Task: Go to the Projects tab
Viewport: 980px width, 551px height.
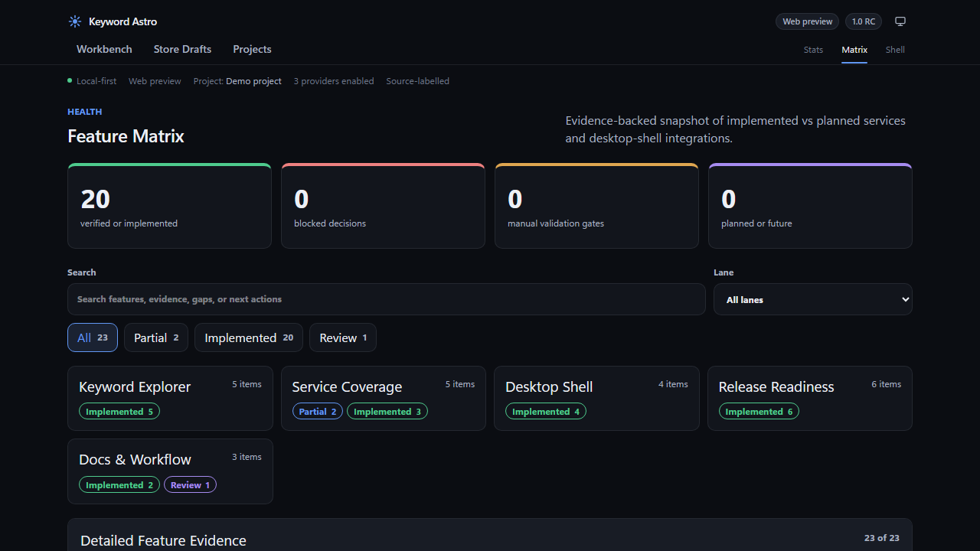Action: pos(252,49)
